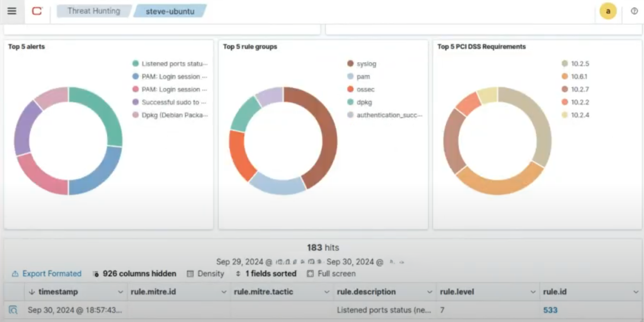Open Density display settings
Image resolution: width=644 pixels, height=322 pixels.
205,273
